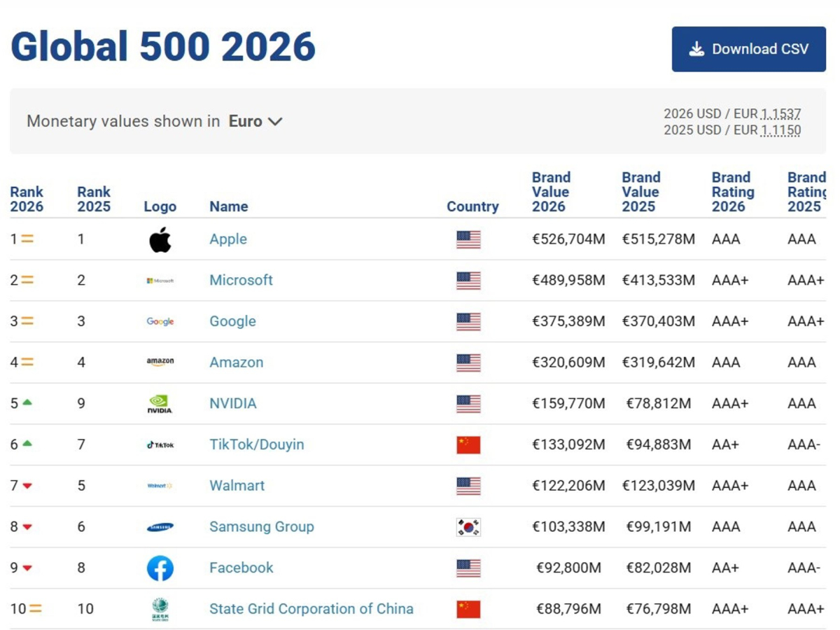
Task: Sort table by Name column header
Action: [x=228, y=206]
